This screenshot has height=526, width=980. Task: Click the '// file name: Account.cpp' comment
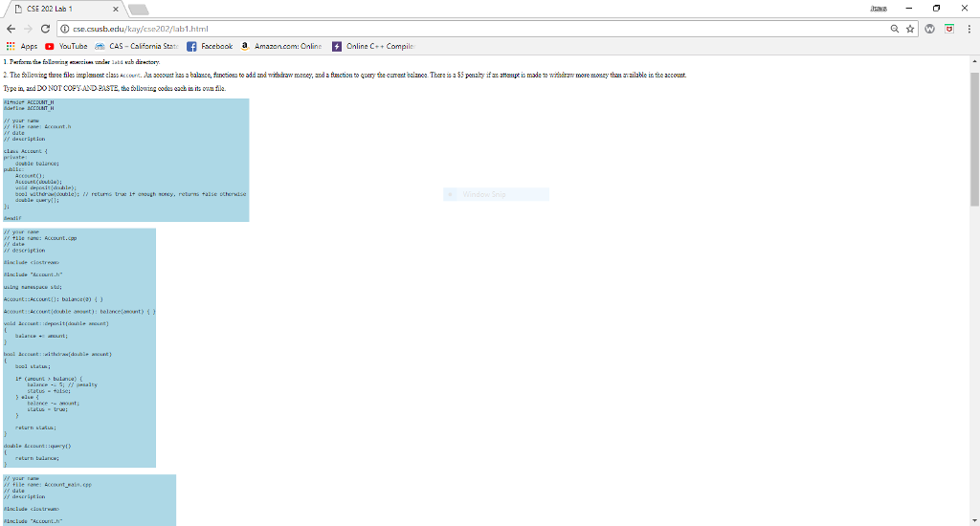40,238
